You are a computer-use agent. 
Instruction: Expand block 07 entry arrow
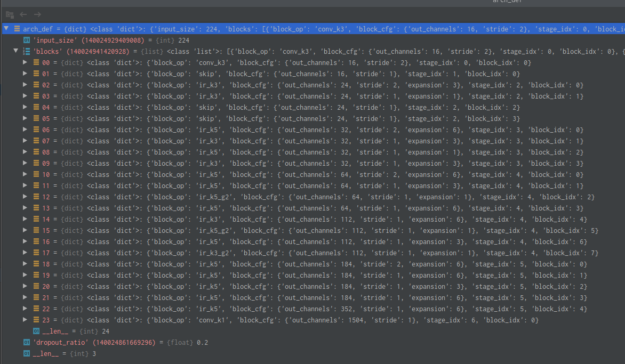(25, 140)
